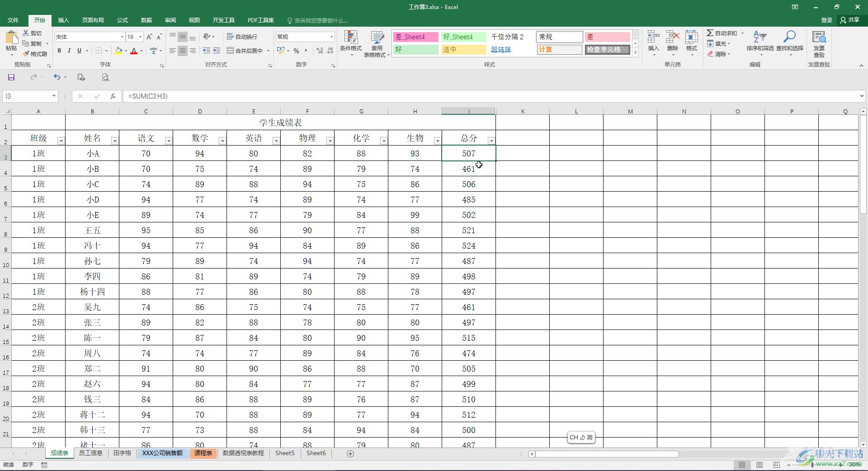The width and height of the screenshot is (868, 471).
Task: Switch to Page Layout view in status bar
Action: (759, 465)
